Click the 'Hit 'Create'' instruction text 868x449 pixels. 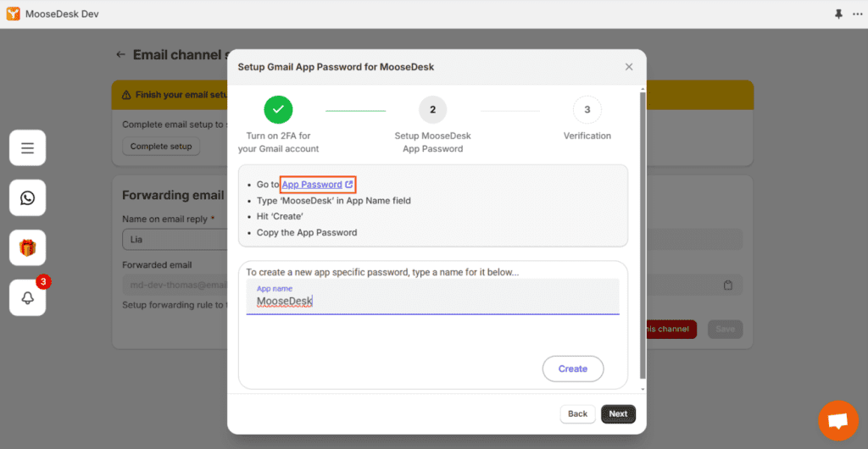[280, 217]
